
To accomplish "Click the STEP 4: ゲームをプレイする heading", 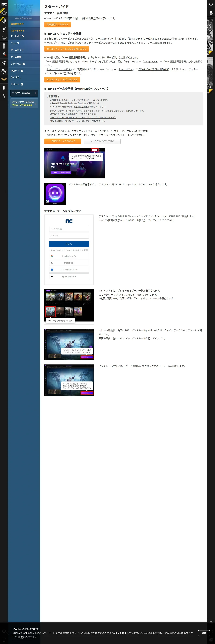I will 63,211.
